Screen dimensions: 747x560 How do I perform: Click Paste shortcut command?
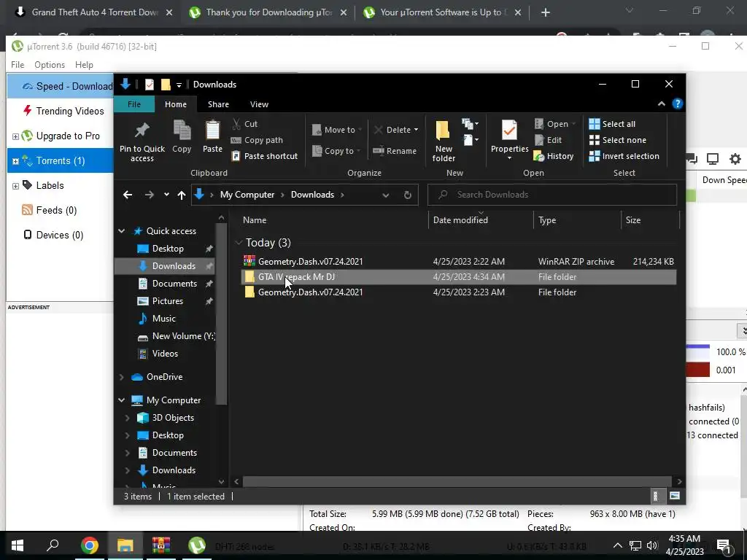[265, 156]
